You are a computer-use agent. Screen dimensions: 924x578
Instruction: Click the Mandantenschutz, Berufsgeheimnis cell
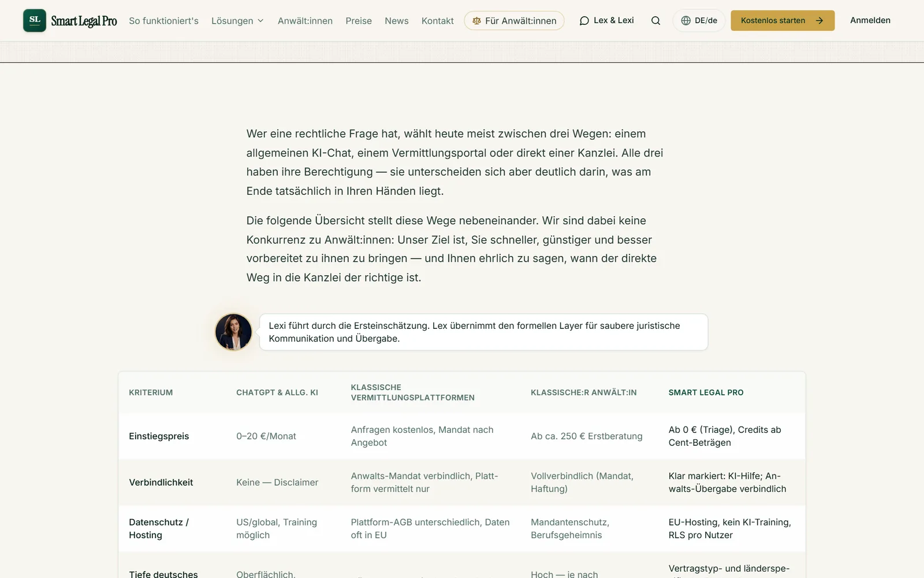coord(570,528)
